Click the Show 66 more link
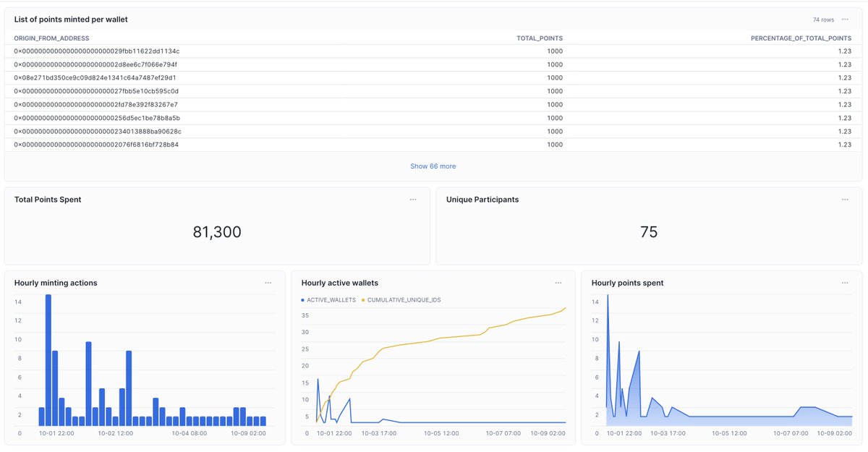This screenshot has width=868, height=452. point(433,166)
